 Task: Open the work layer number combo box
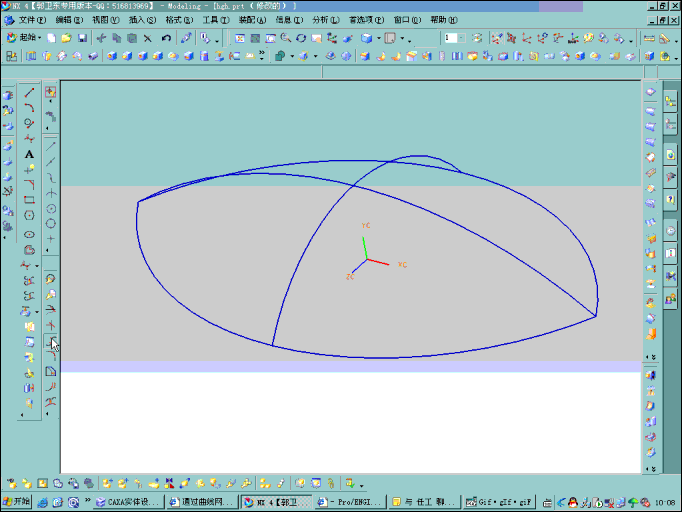pyautogui.click(x=455, y=38)
